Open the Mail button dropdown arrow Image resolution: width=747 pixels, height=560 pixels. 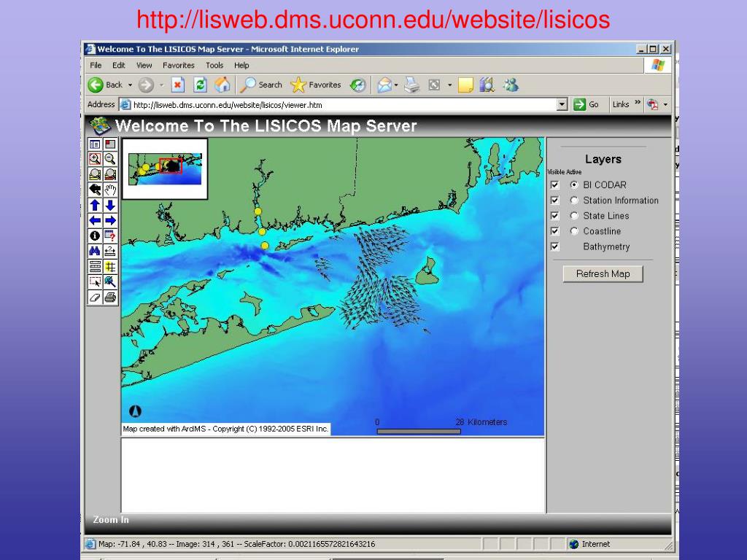(396, 85)
